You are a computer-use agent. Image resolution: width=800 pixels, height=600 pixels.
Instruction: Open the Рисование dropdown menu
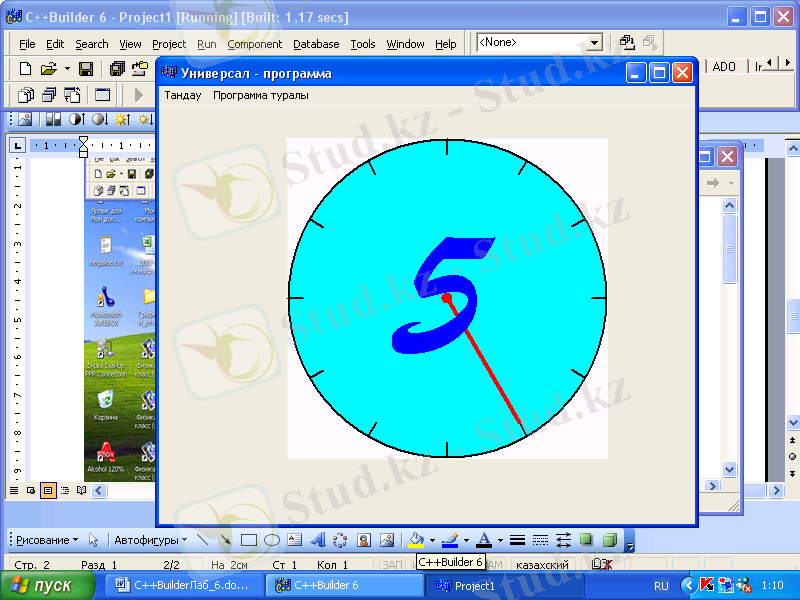tap(46, 540)
